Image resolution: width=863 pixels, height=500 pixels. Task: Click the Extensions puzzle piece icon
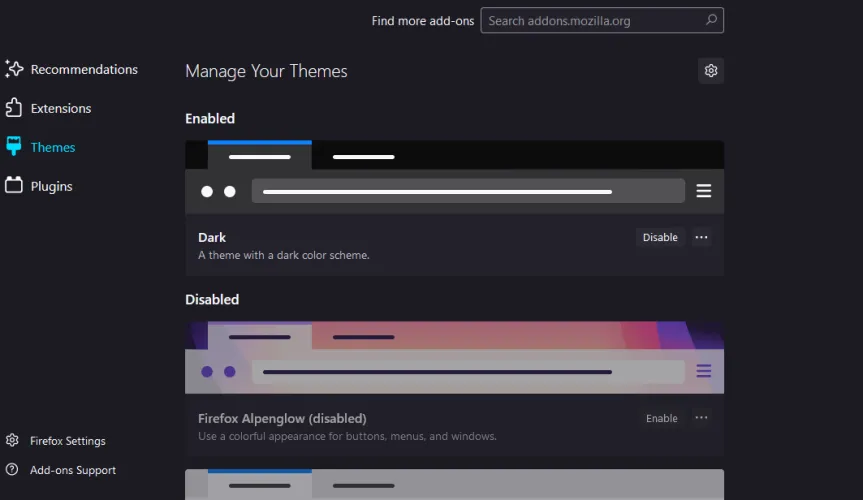point(14,108)
